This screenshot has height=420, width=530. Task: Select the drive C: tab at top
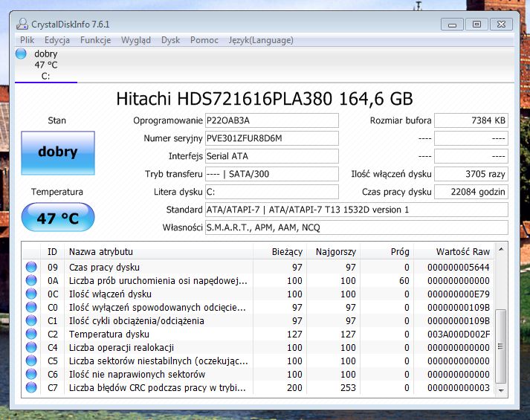click(46, 65)
